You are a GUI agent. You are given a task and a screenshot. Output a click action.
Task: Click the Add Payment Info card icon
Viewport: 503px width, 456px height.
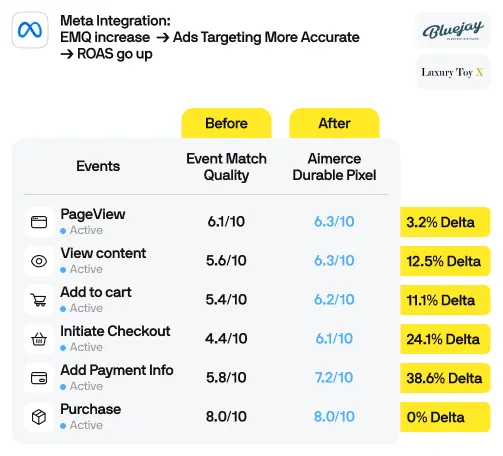(39, 378)
